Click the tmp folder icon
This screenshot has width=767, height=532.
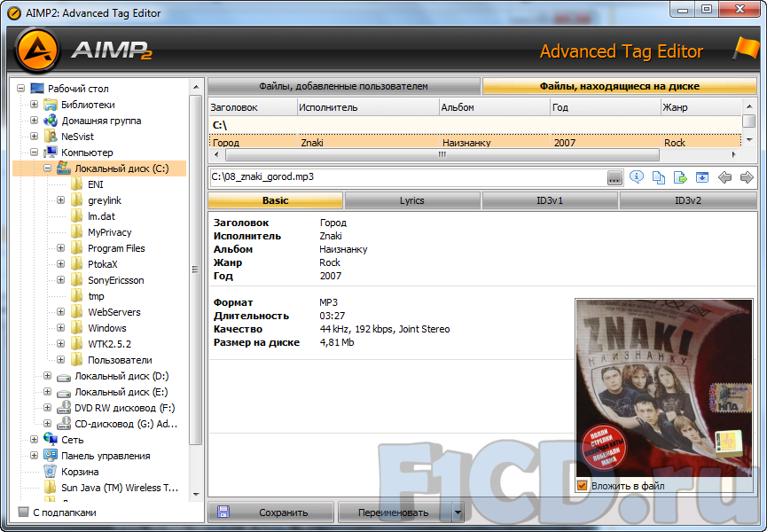point(77,296)
